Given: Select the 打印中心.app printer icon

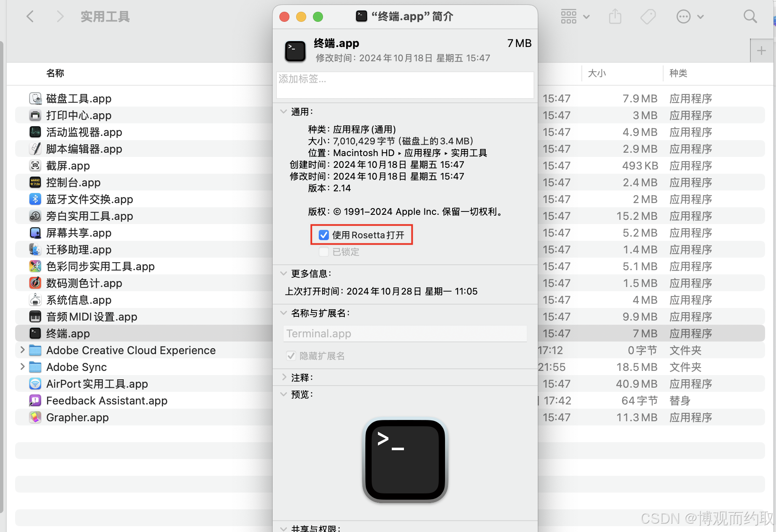Looking at the screenshot, I should 35,115.
